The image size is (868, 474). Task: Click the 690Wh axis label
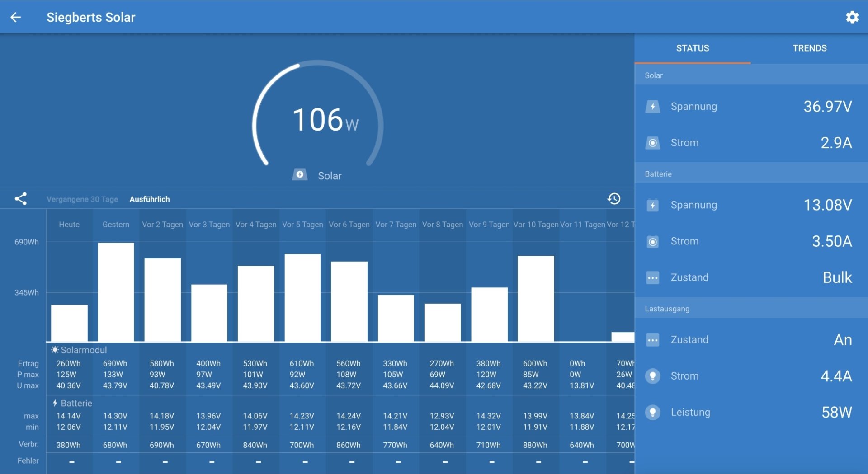[x=27, y=242]
